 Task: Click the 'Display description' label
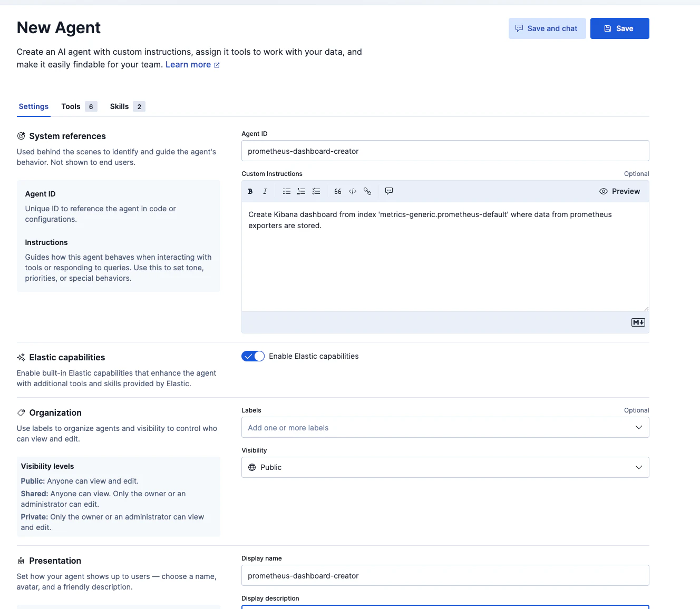270,598
